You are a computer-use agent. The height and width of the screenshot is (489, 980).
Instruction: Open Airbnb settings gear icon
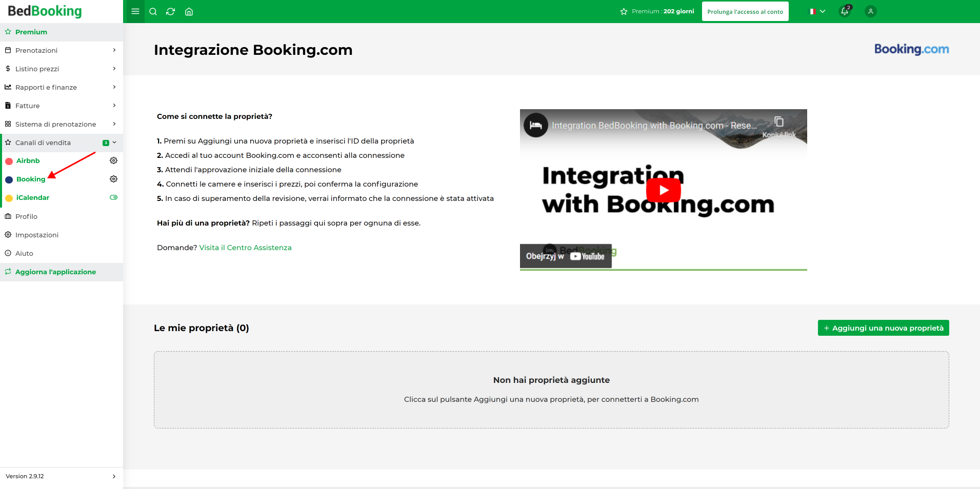[114, 160]
